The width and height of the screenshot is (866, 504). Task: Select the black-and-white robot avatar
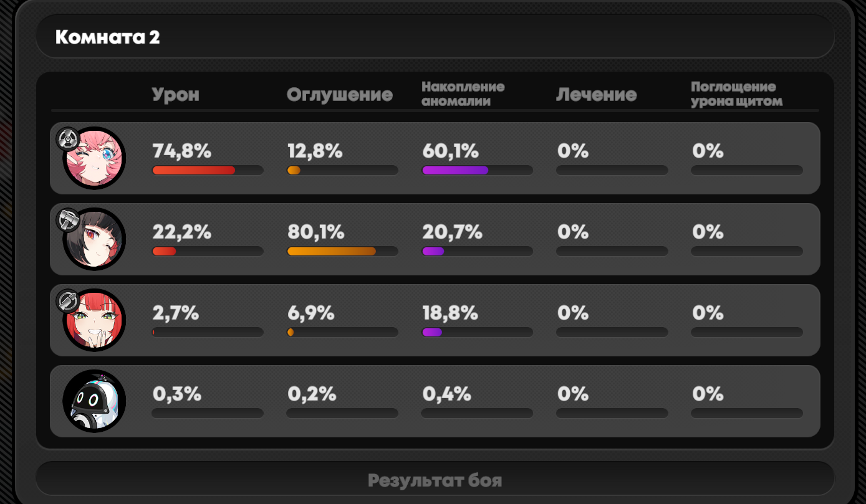[95, 401]
